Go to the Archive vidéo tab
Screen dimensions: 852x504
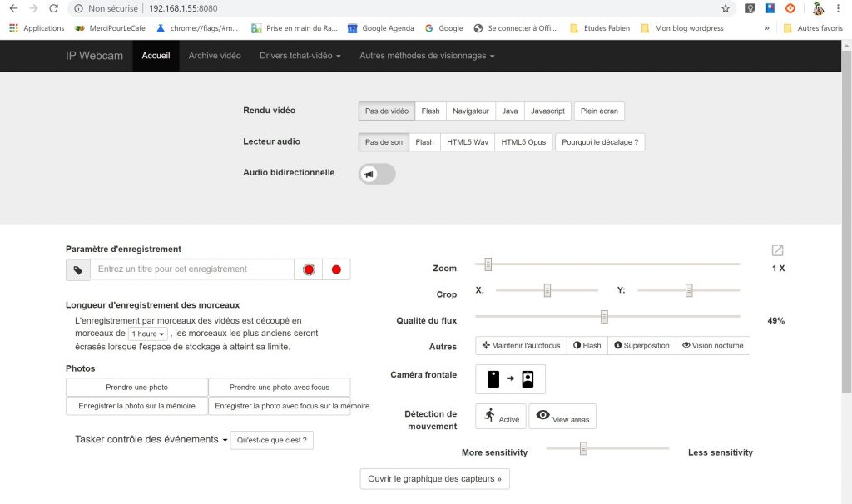pos(215,56)
